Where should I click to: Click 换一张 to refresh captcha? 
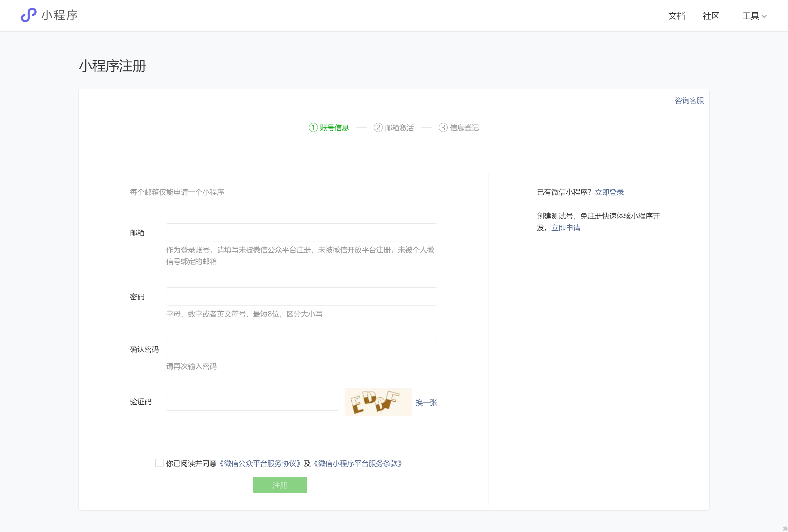point(426,402)
